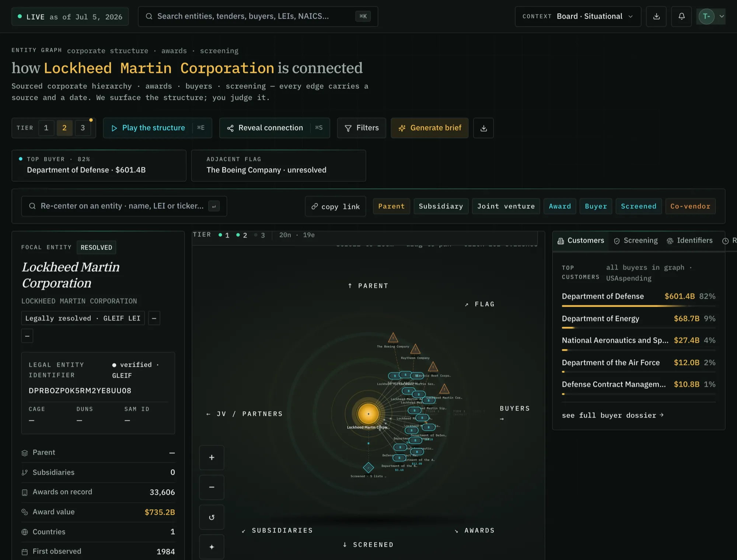Open the Context Board Situational dropdown
The width and height of the screenshot is (737, 560).
[578, 17]
